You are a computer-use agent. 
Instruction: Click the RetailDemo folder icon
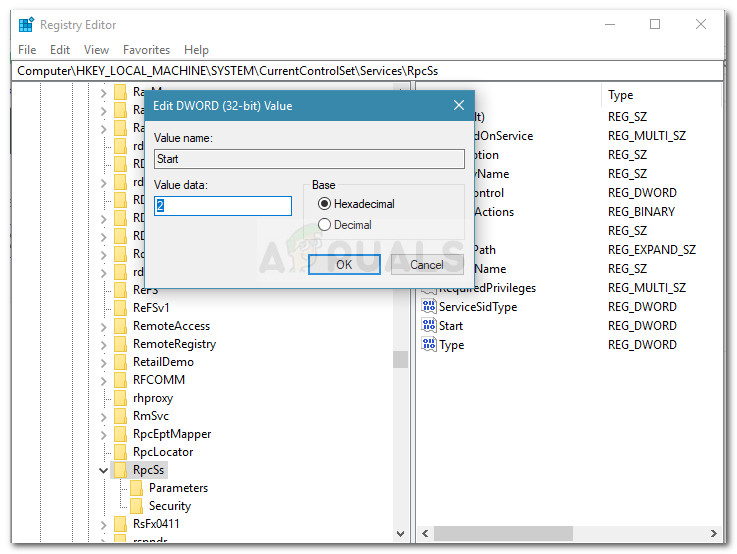120,362
